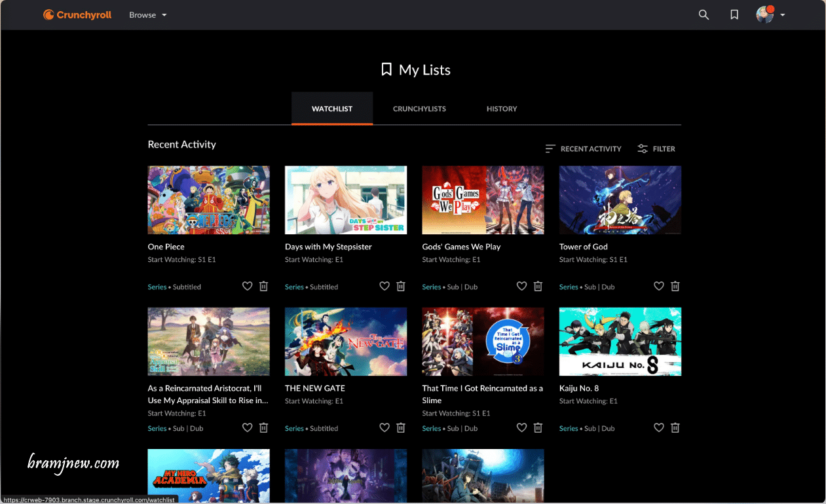Viewport: 826px width, 504px height.
Task: Delete One Piece using trash icon
Action: [x=263, y=286]
